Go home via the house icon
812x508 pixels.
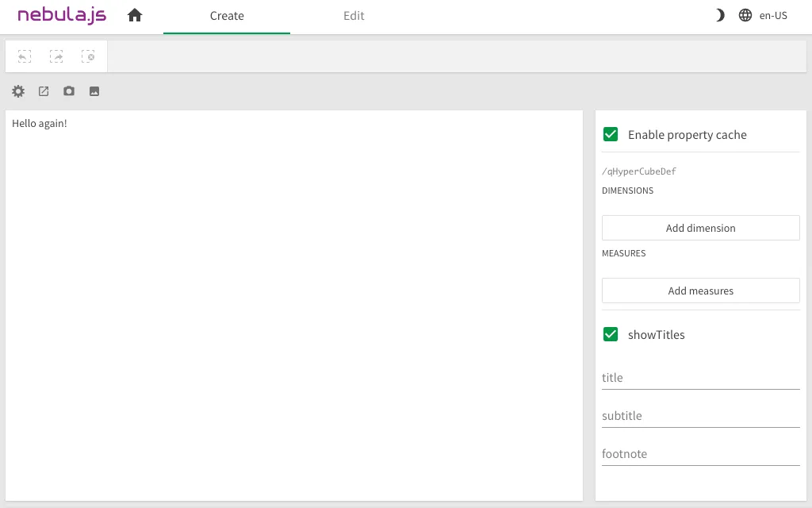[x=135, y=15]
